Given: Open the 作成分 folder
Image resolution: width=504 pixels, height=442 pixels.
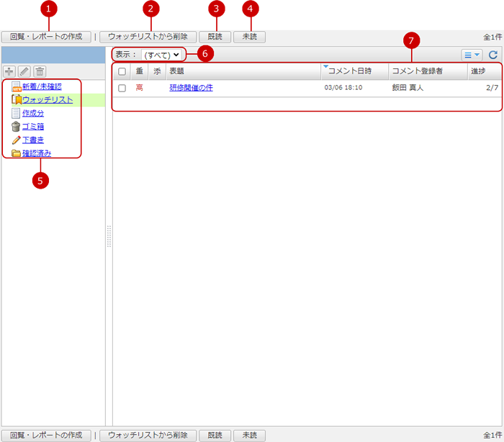Looking at the screenshot, I should pos(32,113).
